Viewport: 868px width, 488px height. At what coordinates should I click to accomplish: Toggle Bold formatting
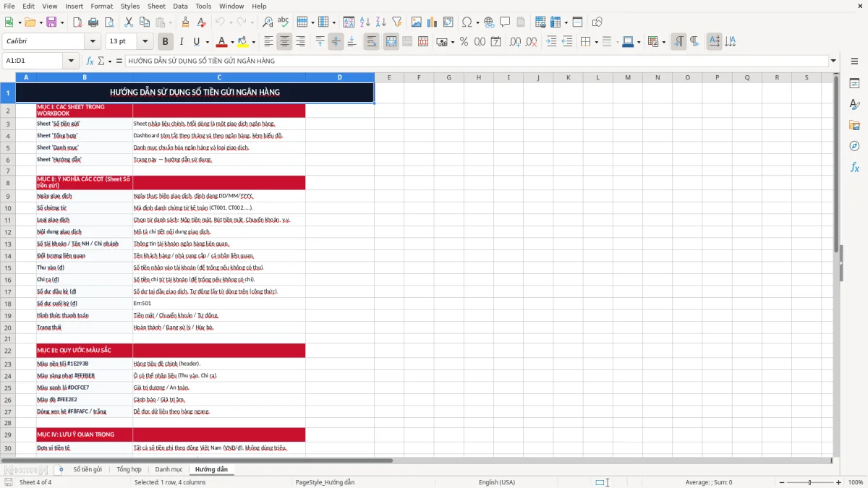pyautogui.click(x=165, y=42)
